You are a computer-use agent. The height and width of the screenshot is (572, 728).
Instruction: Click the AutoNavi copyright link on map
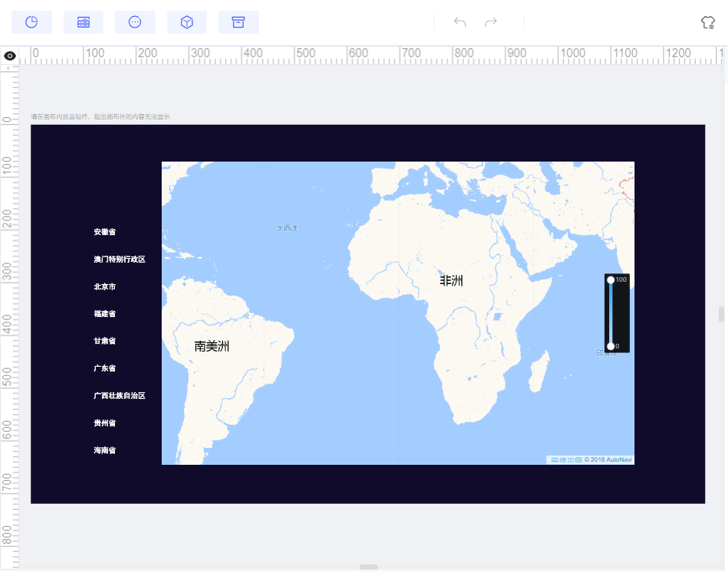click(x=591, y=459)
